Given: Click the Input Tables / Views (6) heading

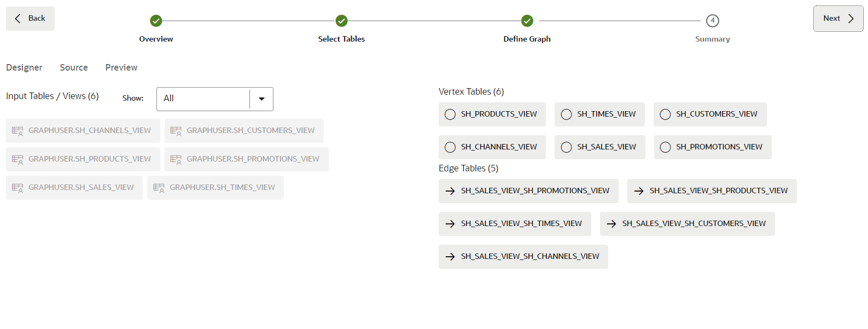Looking at the screenshot, I should [53, 96].
